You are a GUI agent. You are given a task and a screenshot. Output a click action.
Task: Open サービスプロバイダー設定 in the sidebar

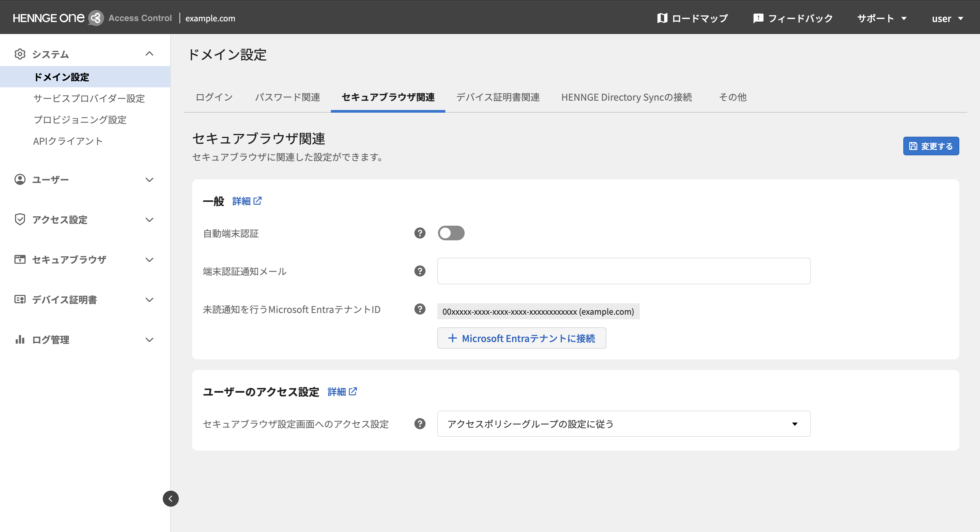(89, 98)
